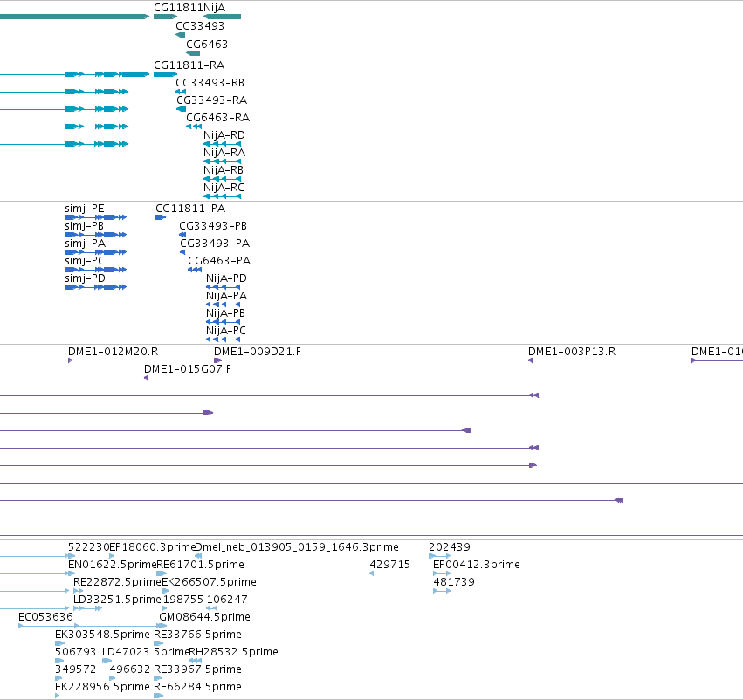
Task: Click the 429715 feature label
Action: click(x=390, y=565)
